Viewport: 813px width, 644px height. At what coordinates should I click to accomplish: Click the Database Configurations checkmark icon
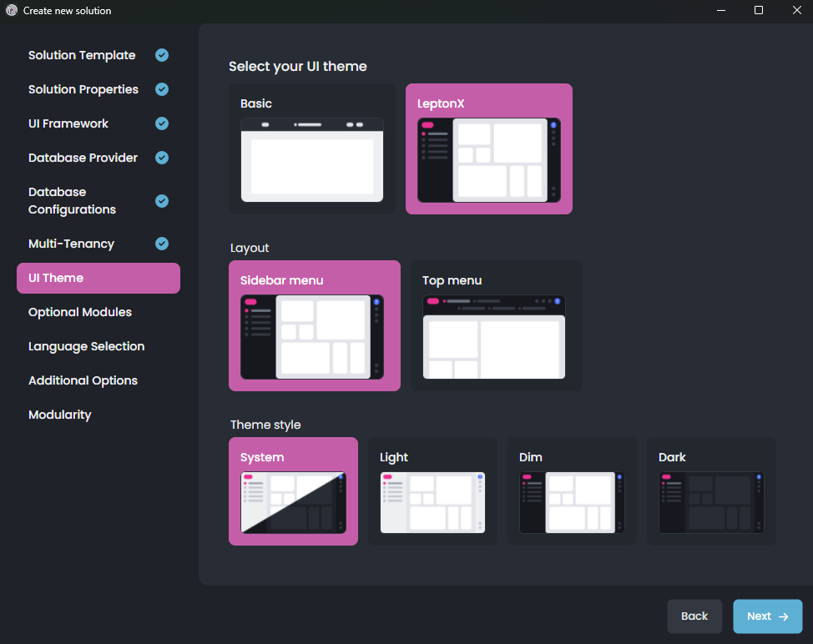(x=161, y=200)
